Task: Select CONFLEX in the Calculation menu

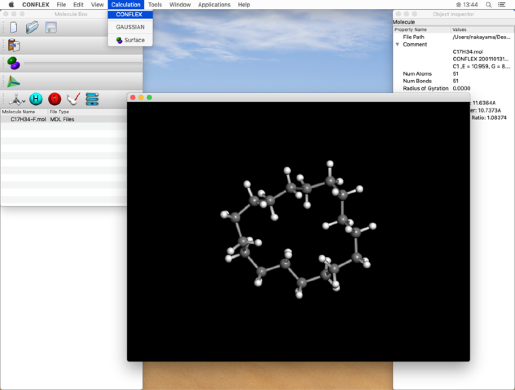Action: 130,14
